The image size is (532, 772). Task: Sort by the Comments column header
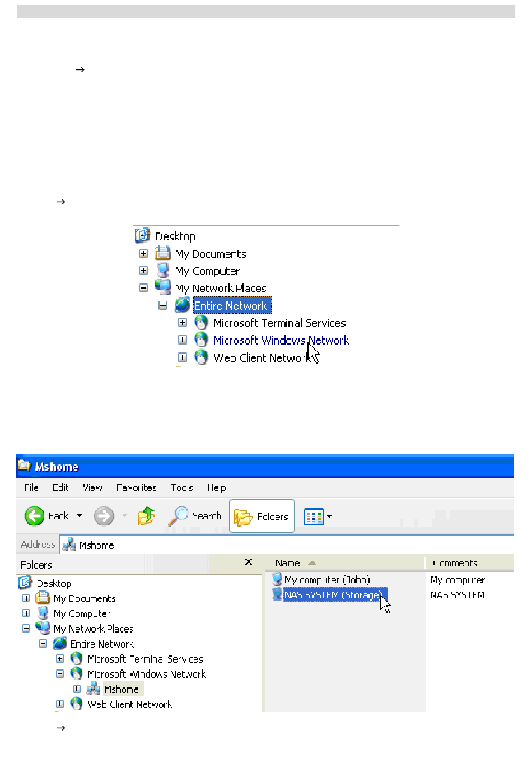(469, 563)
